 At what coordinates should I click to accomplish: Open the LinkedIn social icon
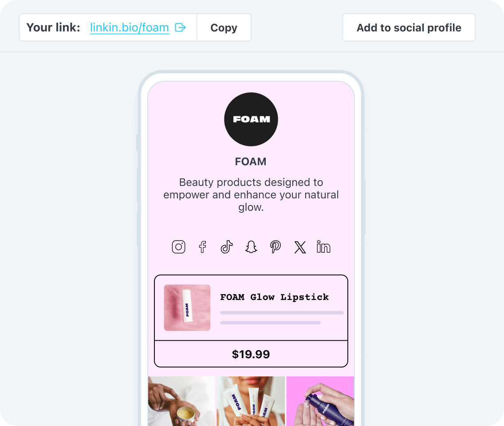click(x=323, y=247)
